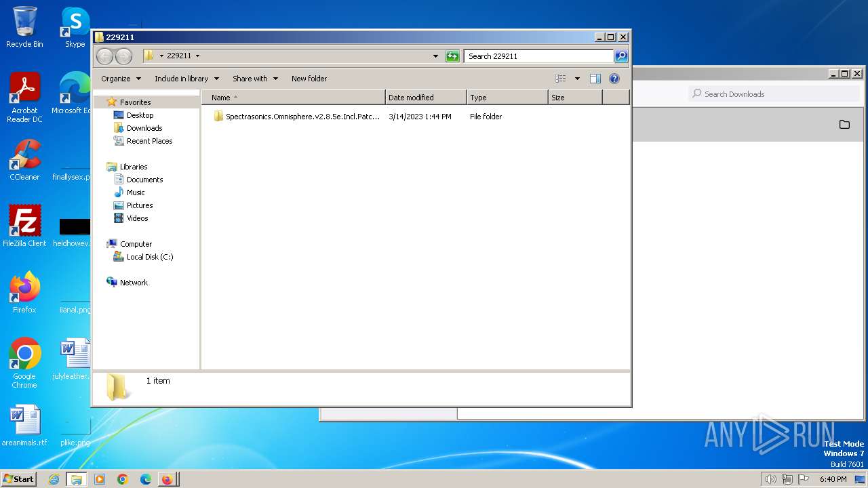868x488 pixels.
Task: Open the network icon in system tray
Action: (x=788, y=479)
